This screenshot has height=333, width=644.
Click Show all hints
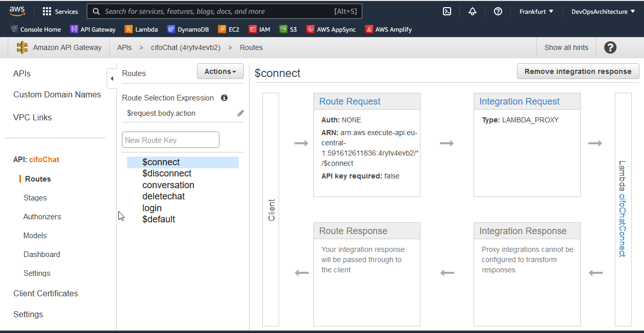pos(566,47)
